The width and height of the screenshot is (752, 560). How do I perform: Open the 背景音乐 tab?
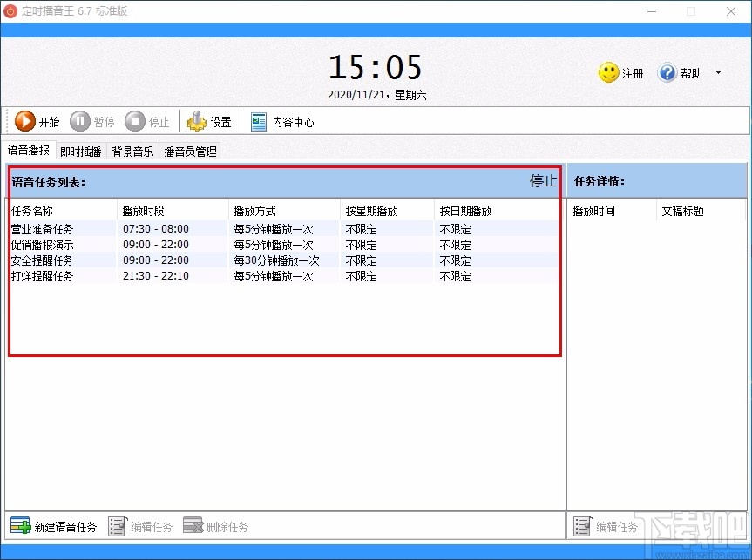coord(132,151)
